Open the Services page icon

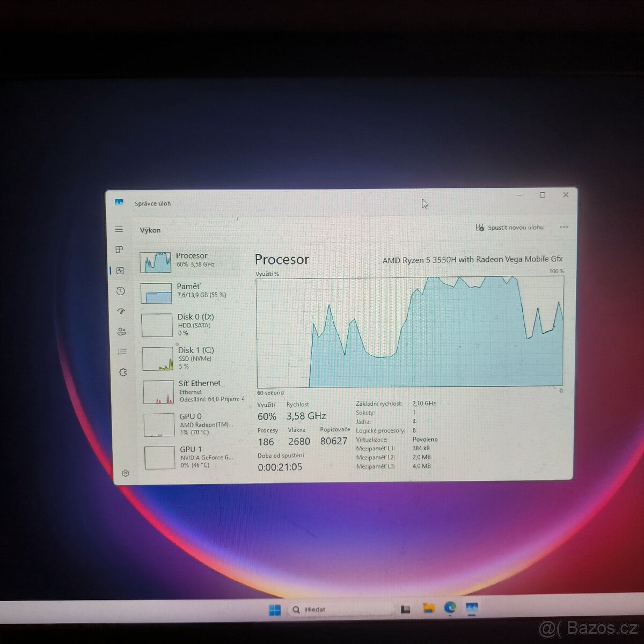coord(123,372)
